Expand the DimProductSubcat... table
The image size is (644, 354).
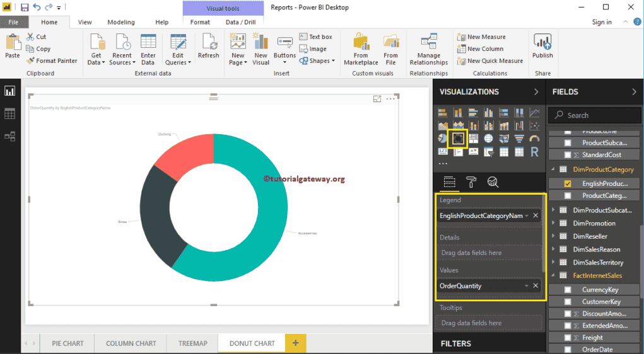(x=553, y=210)
